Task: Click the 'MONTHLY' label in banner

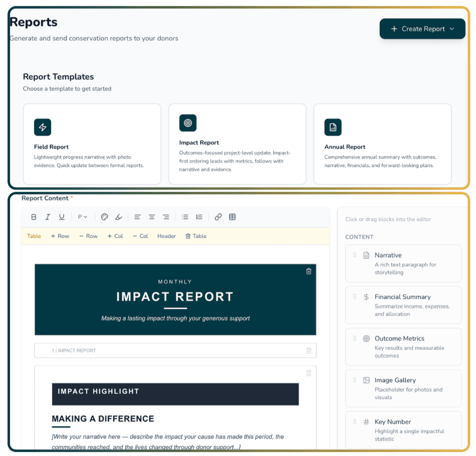Action: pyautogui.click(x=175, y=281)
